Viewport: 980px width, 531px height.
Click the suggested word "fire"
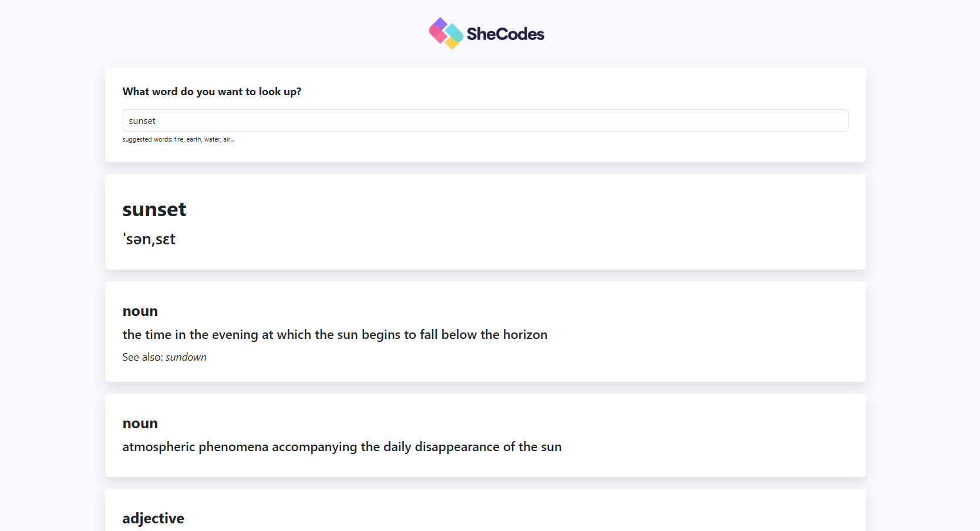tap(179, 140)
